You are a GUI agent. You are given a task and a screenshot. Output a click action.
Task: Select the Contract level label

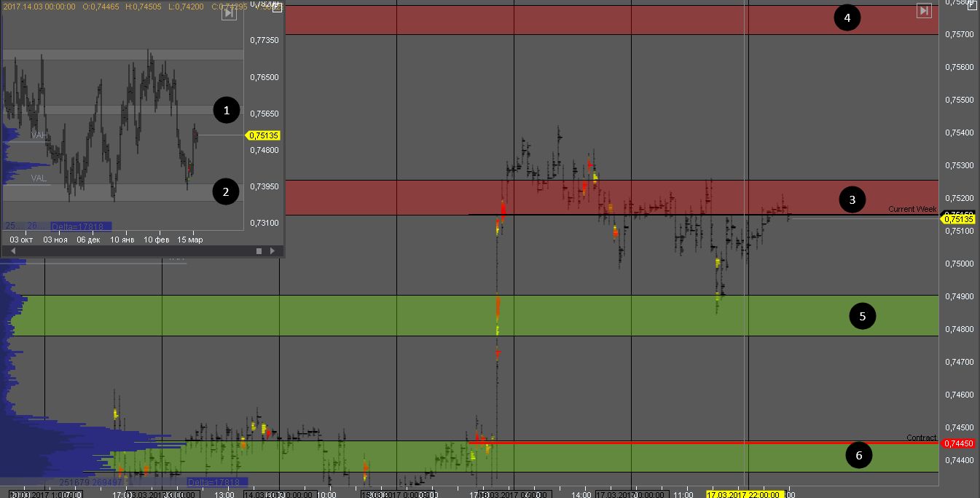(921, 438)
